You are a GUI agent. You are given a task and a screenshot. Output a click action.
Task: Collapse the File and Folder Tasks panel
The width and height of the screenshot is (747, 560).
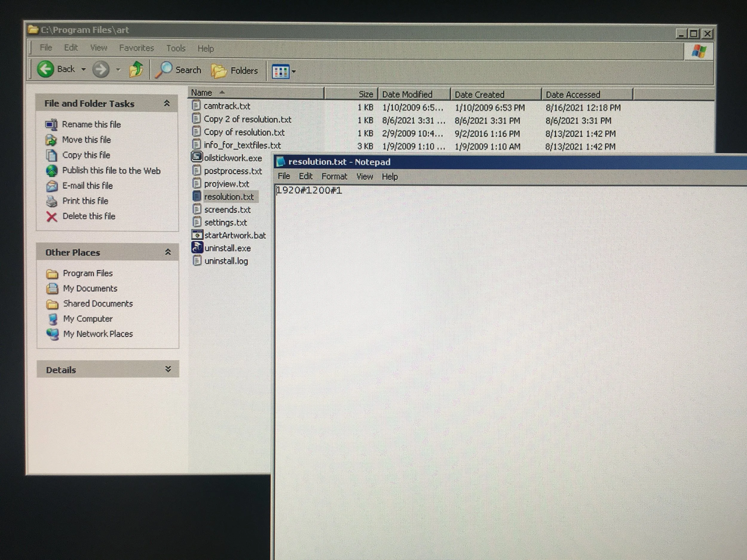(167, 103)
